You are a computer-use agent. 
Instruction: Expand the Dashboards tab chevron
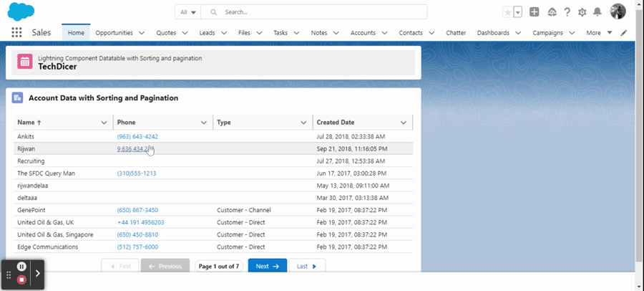pos(518,33)
